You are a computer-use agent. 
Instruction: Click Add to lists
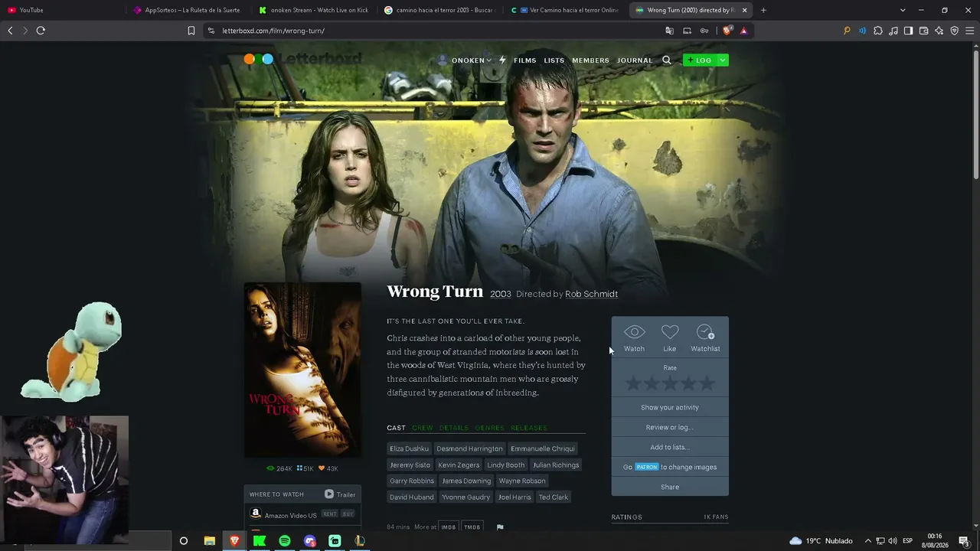click(x=670, y=447)
